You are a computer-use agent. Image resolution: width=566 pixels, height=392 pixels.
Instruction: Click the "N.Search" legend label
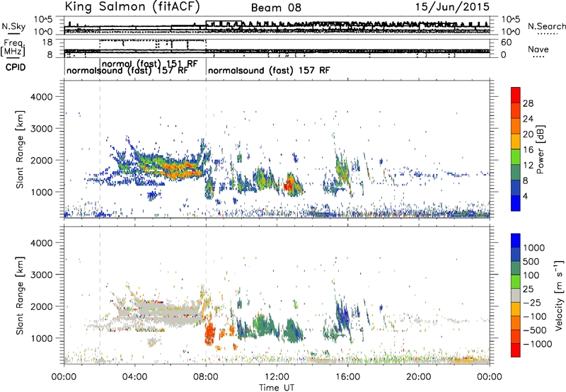click(546, 26)
